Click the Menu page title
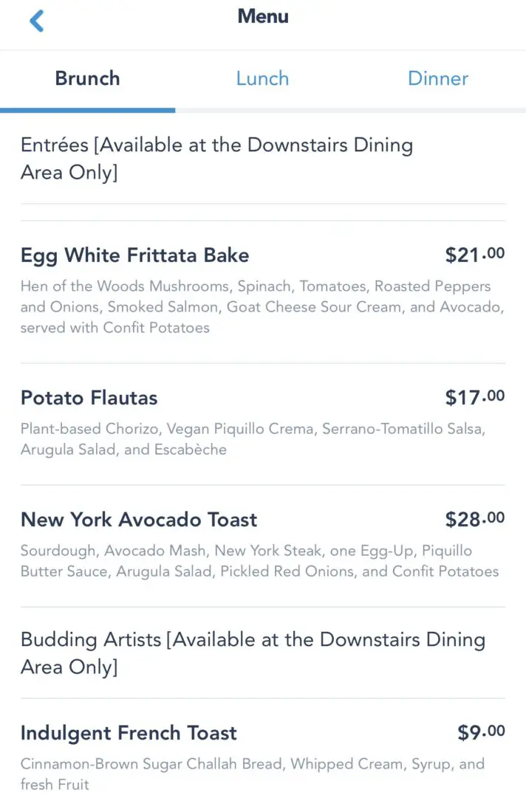 (263, 16)
